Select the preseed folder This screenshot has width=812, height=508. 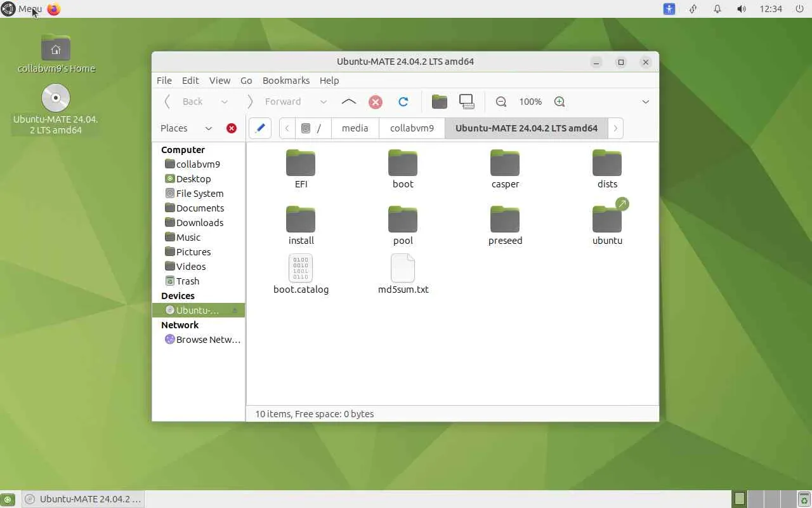pyautogui.click(x=505, y=225)
